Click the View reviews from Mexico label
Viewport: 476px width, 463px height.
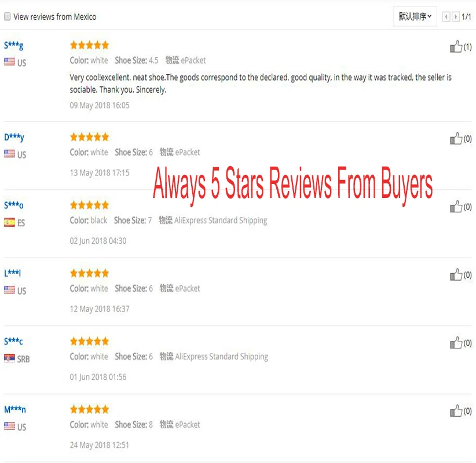(x=55, y=17)
